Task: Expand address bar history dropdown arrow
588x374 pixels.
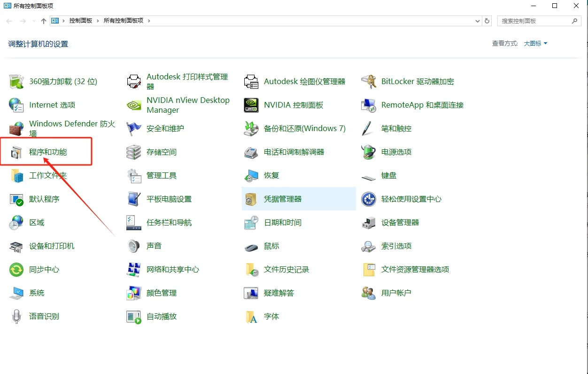Action: coord(478,21)
